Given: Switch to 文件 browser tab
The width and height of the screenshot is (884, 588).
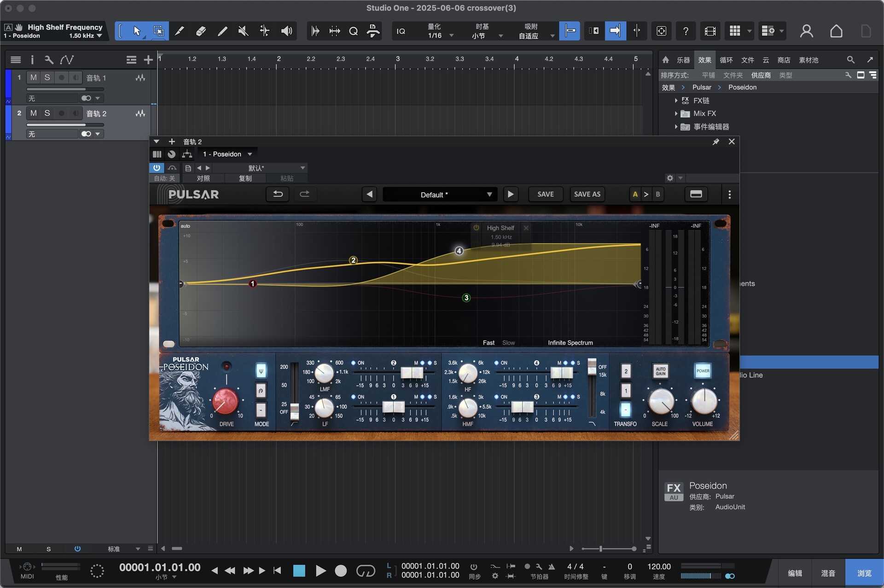Looking at the screenshot, I should point(747,60).
